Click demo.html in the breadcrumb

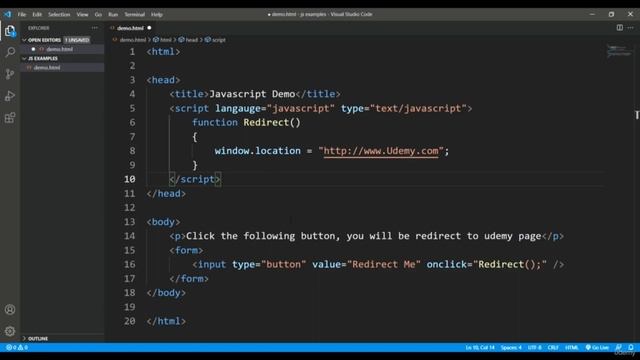click(133, 40)
